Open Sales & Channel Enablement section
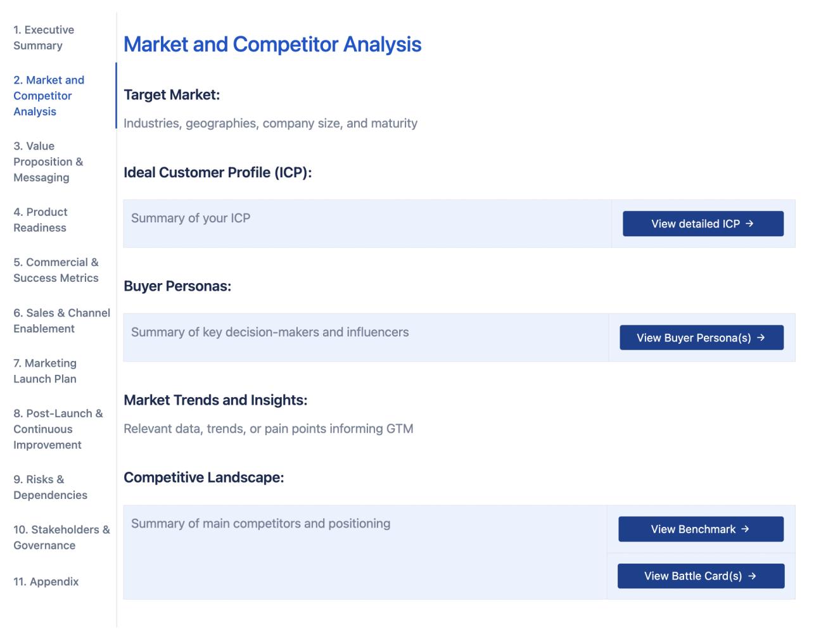Image resolution: width=821 pixels, height=644 pixels. (61, 320)
